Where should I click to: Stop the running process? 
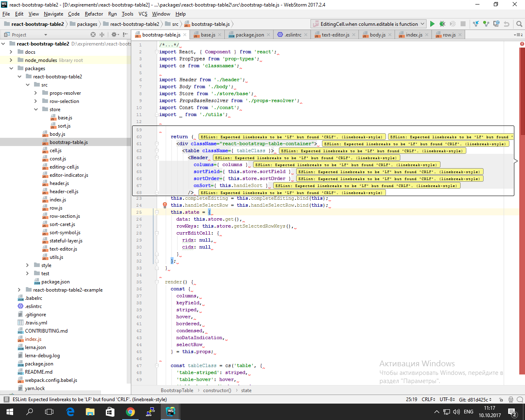[x=463, y=24]
